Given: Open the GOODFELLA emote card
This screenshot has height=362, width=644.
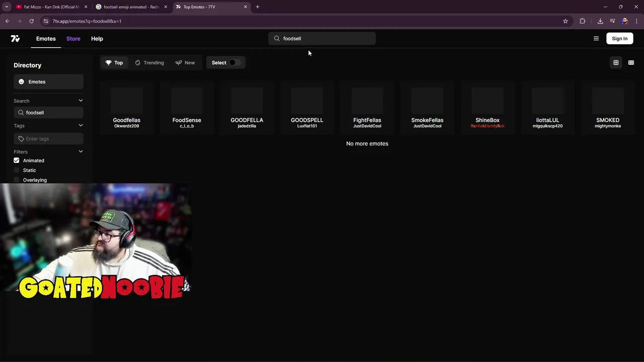Looking at the screenshot, I should (x=247, y=108).
